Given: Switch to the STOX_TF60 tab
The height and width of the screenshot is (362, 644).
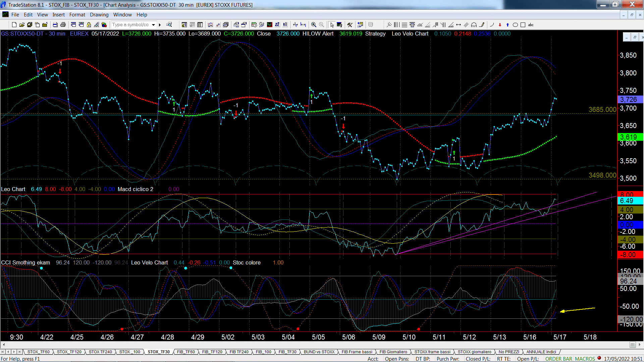Looking at the screenshot, I should point(38,352).
